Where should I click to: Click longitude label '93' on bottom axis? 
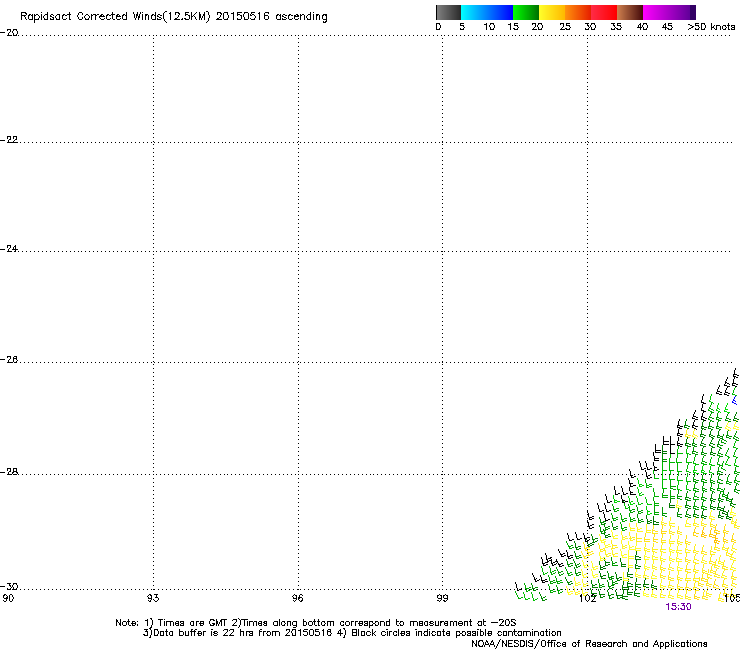click(153, 598)
